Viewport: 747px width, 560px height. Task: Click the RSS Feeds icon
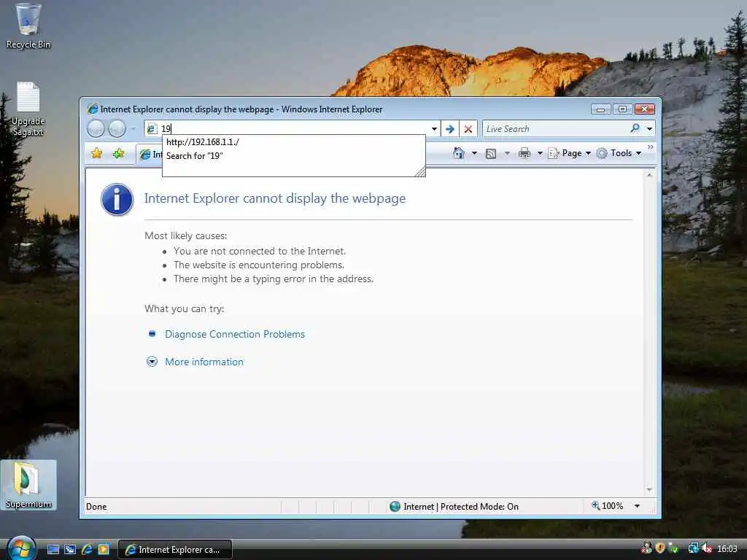pyautogui.click(x=491, y=153)
